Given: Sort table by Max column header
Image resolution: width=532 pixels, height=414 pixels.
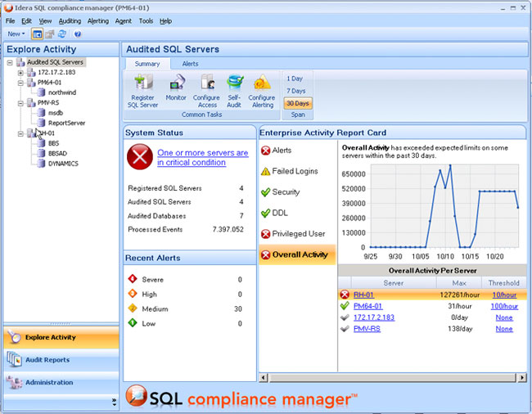Looking at the screenshot, I should pyautogui.click(x=459, y=283).
